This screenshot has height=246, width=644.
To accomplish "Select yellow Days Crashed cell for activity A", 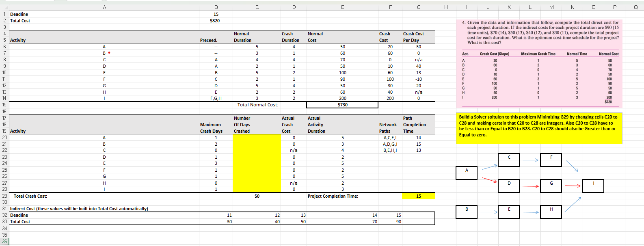I will point(257,138).
